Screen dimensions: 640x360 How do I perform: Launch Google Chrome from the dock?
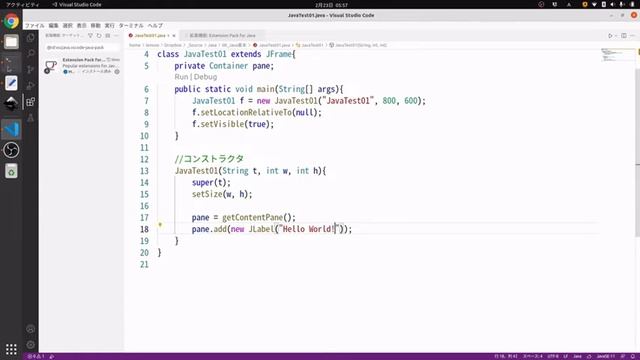[11, 21]
